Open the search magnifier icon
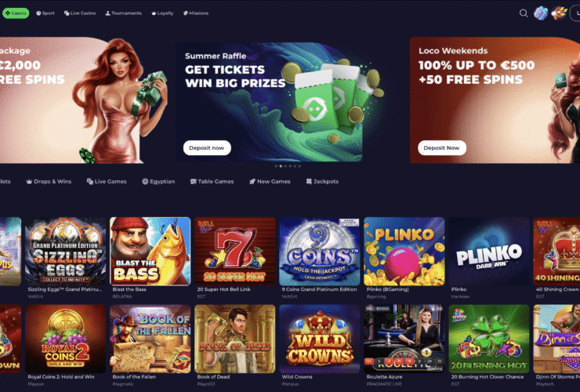580x392 pixels. [x=523, y=13]
